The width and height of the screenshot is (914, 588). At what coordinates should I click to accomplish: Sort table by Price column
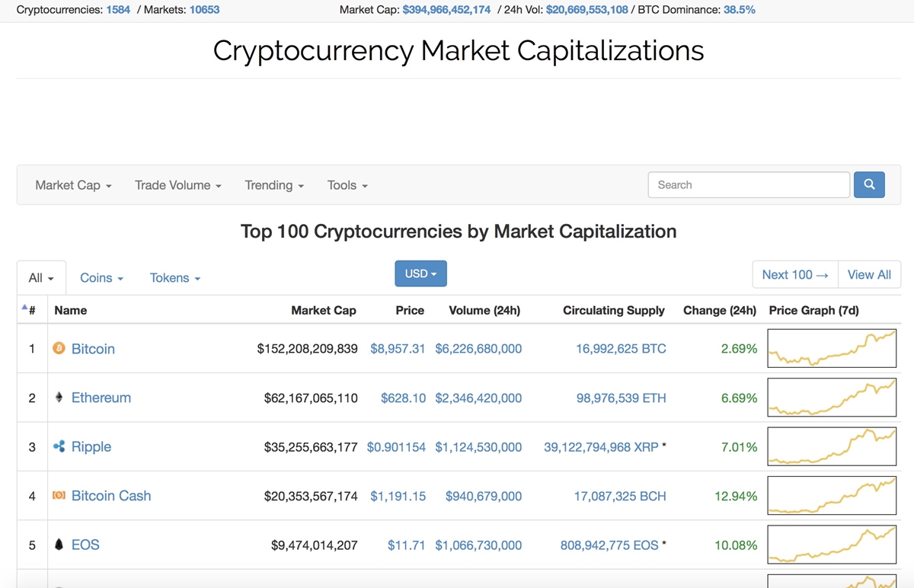[410, 310]
